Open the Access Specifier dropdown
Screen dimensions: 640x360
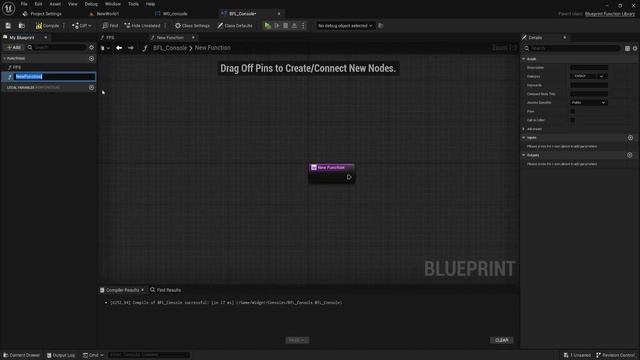click(589, 102)
